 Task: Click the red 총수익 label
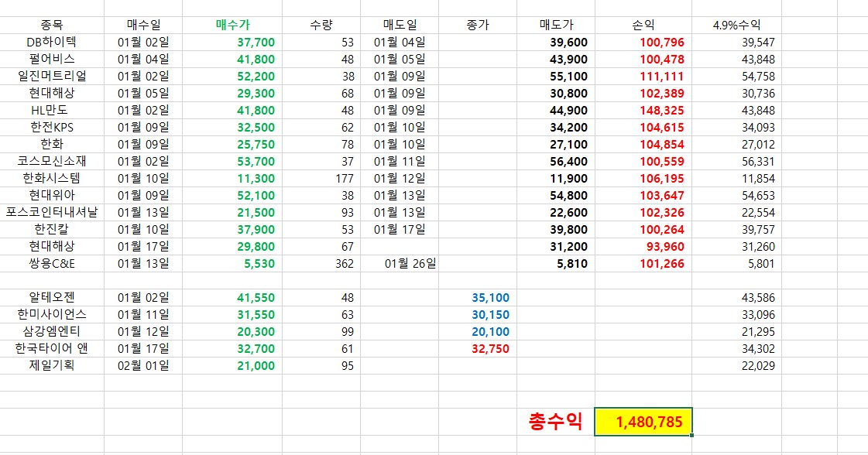click(x=555, y=421)
